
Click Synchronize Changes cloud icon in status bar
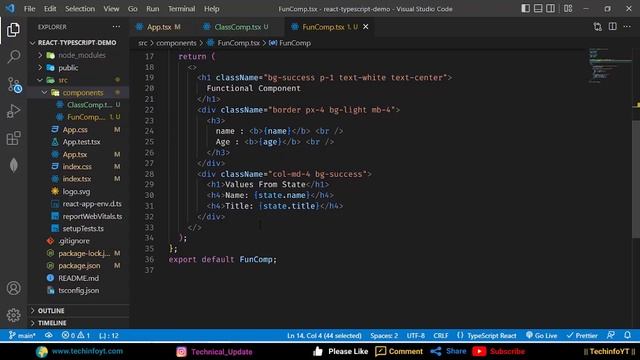click(49, 336)
